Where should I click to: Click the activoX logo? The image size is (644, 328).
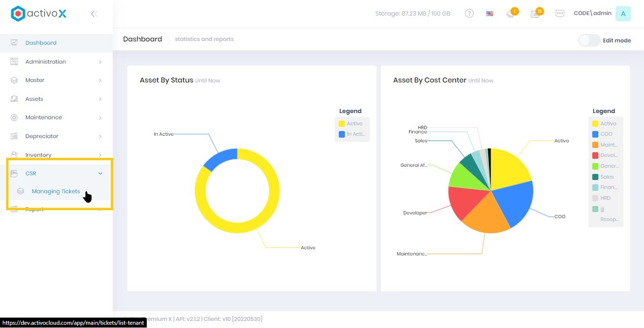39,14
